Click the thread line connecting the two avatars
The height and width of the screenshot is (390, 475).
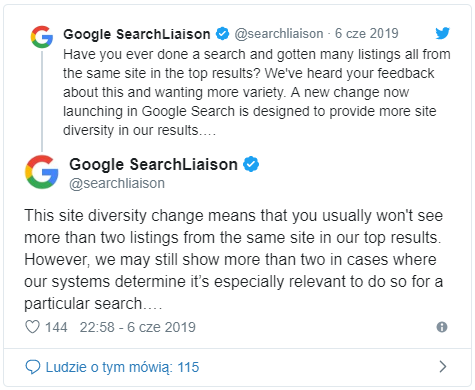[42, 101]
